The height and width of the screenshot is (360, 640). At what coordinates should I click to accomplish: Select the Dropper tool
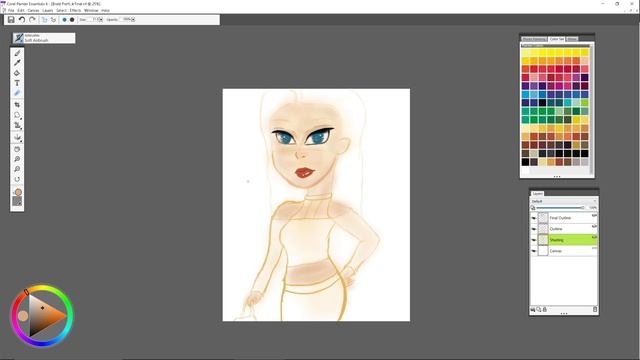click(x=17, y=63)
